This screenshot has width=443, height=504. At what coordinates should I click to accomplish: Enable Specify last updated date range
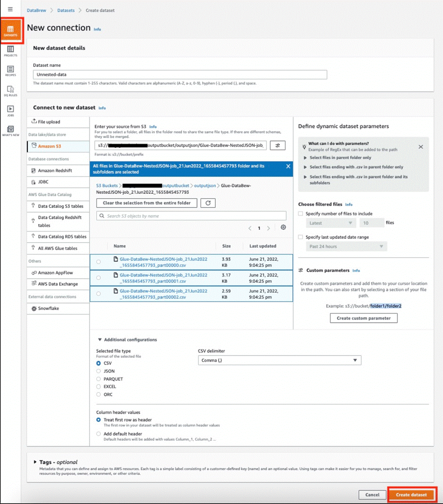(x=301, y=237)
